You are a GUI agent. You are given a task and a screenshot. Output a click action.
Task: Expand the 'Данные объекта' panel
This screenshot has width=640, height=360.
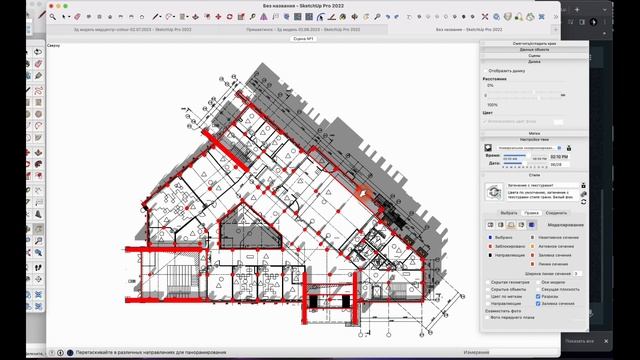coord(534,49)
